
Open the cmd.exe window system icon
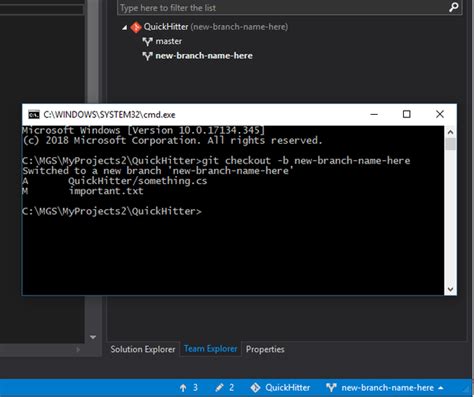point(34,114)
